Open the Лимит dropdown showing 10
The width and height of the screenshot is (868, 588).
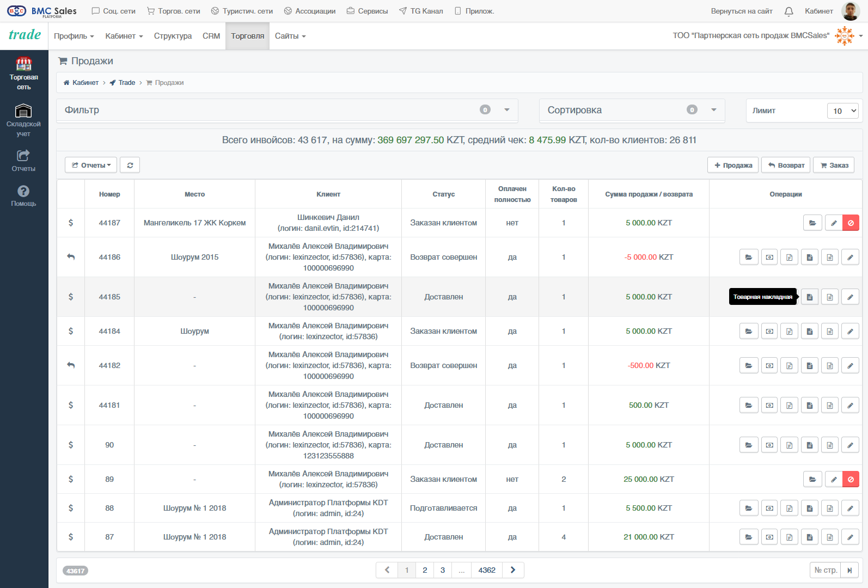[x=842, y=111]
